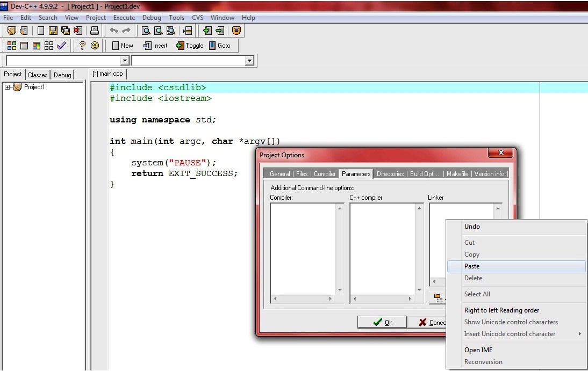Open the General tab in Project Options
588x371 pixels.
pos(279,174)
